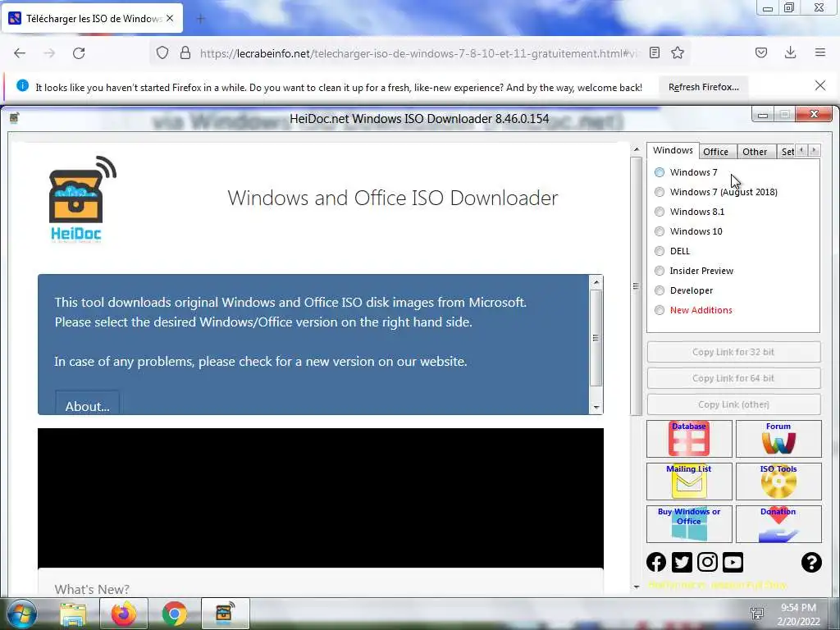Viewport: 840px width, 630px height.
Task: Open Save to Pocket icon
Action: [761, 52]
